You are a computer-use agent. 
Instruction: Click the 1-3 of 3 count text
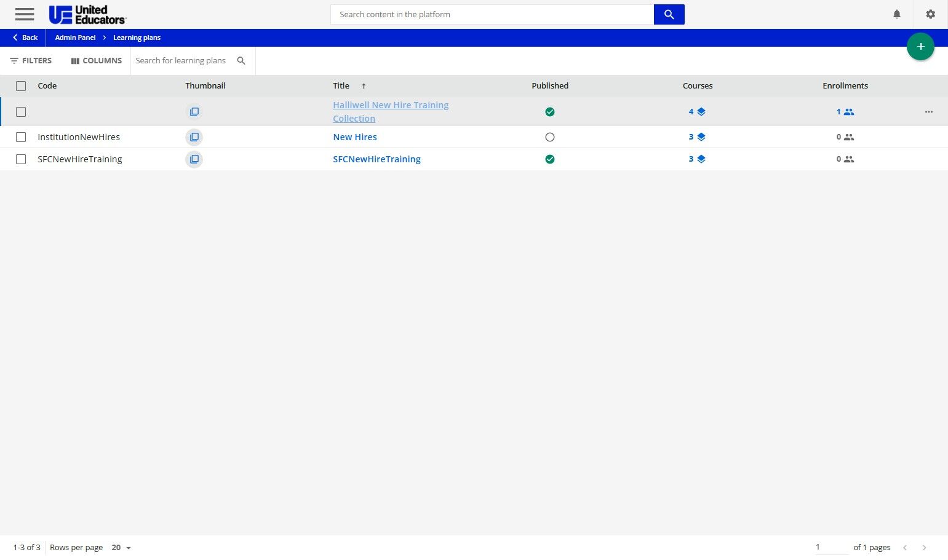pos(26,548)
